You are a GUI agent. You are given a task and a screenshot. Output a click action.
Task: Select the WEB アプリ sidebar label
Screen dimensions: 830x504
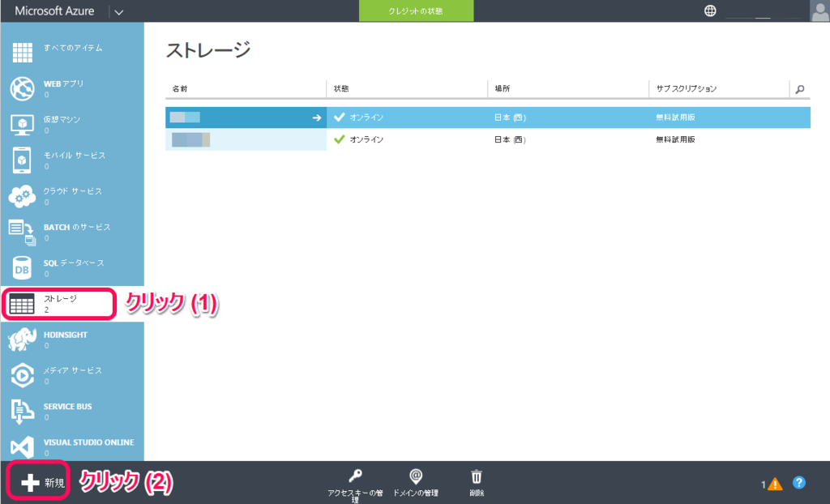click(x=63, y=83)
